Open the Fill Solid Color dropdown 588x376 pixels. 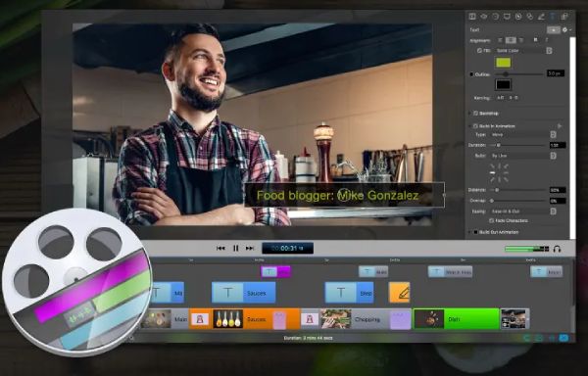point(523,51)
